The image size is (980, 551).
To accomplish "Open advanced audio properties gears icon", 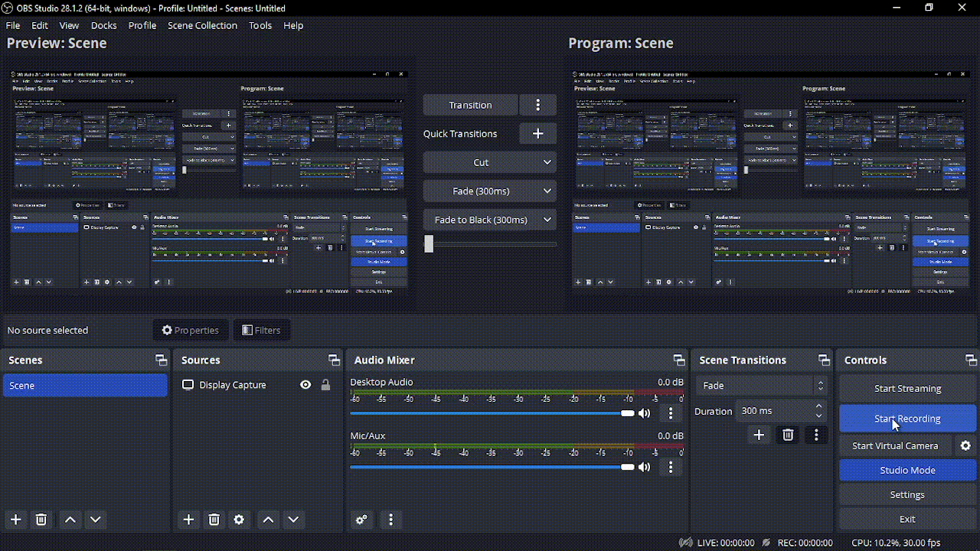I will (x=362, y=520).
